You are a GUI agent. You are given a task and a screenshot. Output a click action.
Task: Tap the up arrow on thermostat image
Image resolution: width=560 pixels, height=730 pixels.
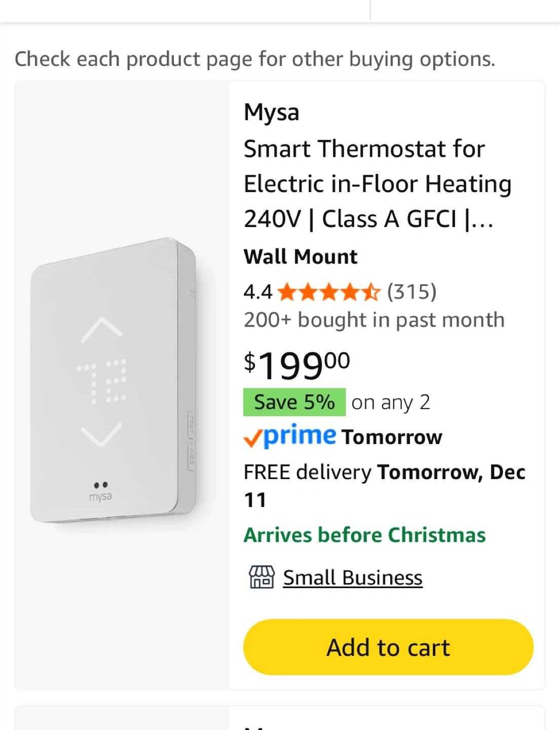pyautogui.click(x=102, y=329)
